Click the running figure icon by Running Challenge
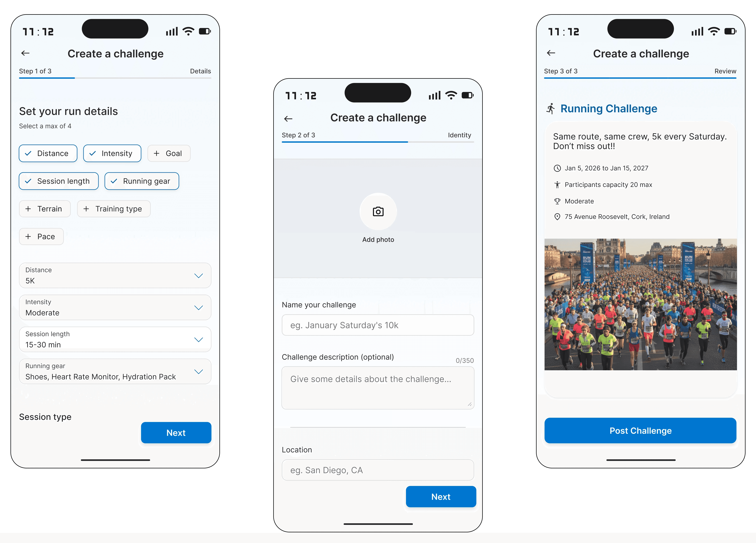The image size is (756, 543). [x=551, y=109]
